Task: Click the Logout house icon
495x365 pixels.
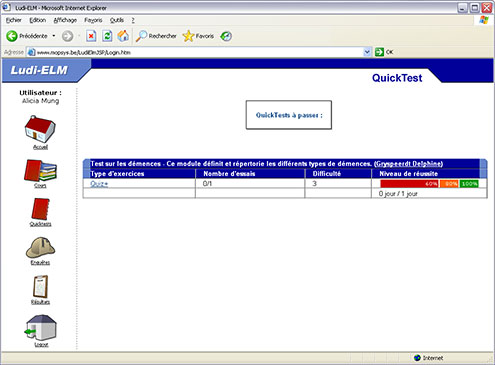Action: click(x=41, y=327)
